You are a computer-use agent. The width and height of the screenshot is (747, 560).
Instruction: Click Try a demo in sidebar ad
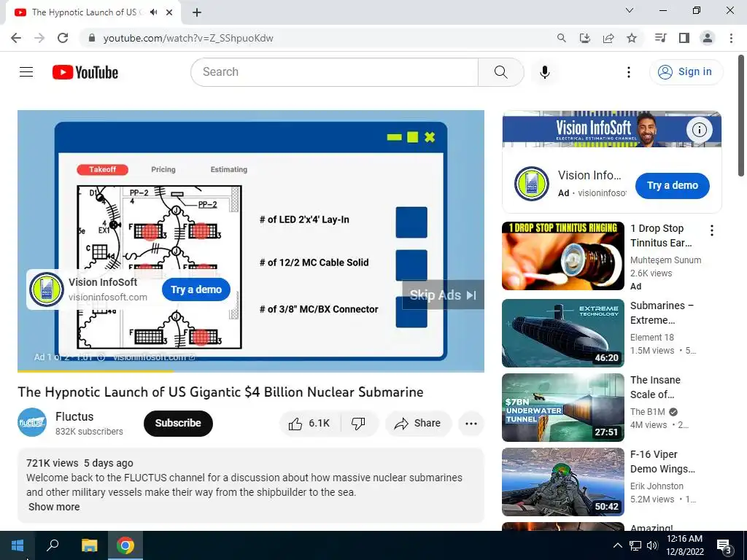click(672, 186)
